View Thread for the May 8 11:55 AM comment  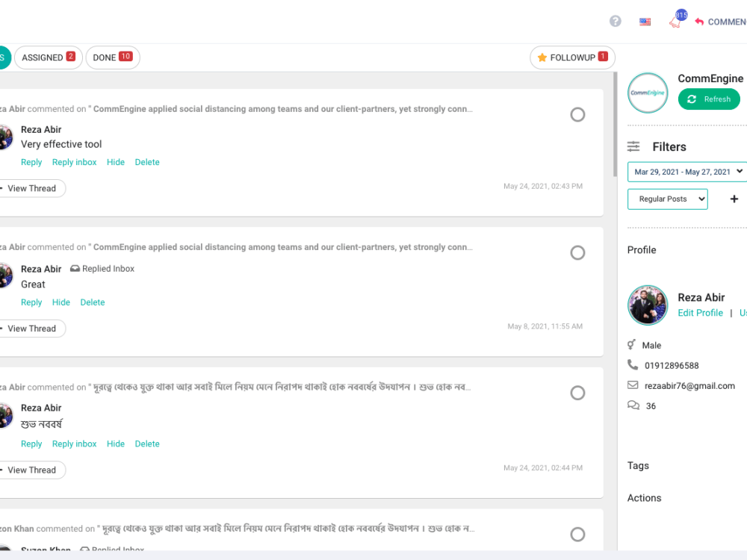coord(31,329)
